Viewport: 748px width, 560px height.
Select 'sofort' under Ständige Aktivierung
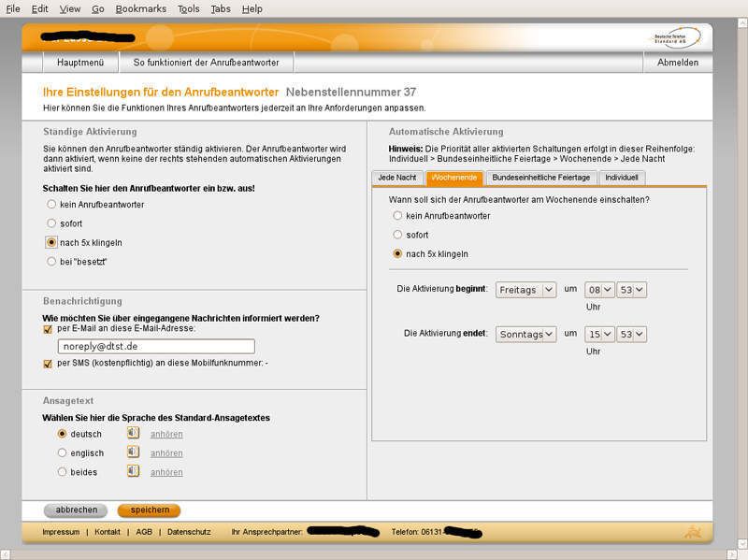51,223
